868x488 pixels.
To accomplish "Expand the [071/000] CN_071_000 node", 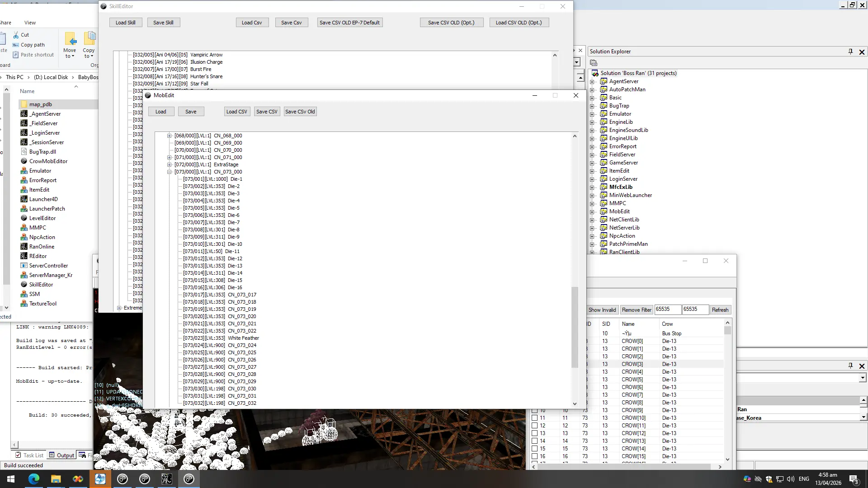I will click(170, 157).
